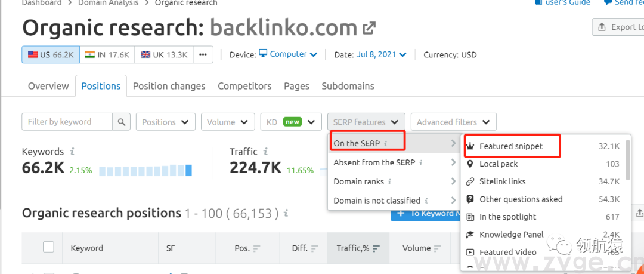
Task: Click the Knowledge Panel graduation cap icon
Action: [470, 235]
